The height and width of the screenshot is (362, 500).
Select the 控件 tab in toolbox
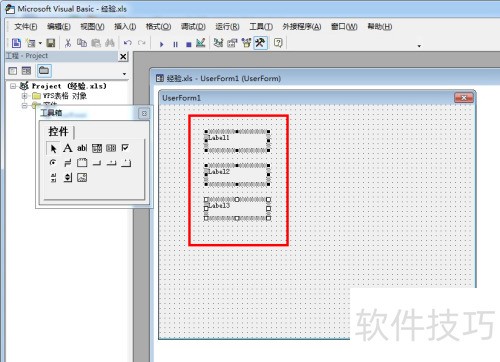[59, 131]
